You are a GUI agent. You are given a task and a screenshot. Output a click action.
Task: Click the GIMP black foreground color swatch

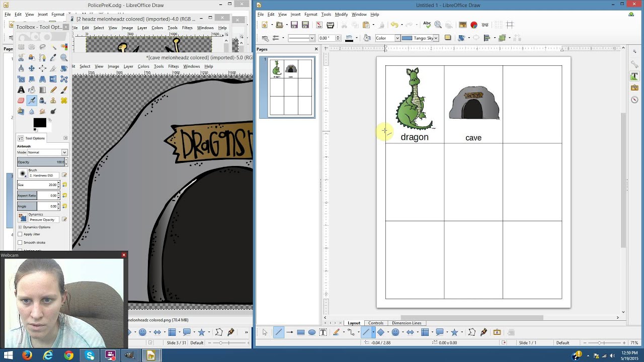coord(39,122)
